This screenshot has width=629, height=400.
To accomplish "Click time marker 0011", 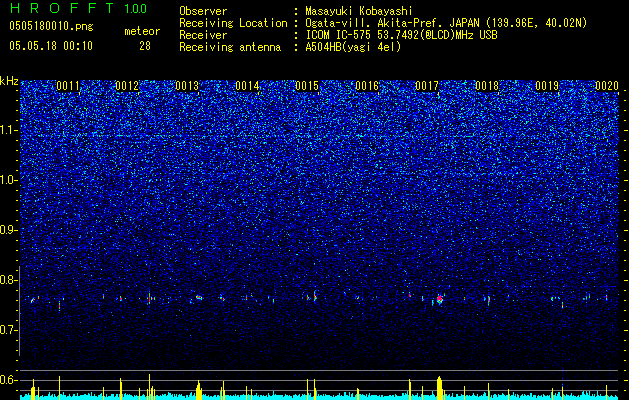I will coord(68,86).
